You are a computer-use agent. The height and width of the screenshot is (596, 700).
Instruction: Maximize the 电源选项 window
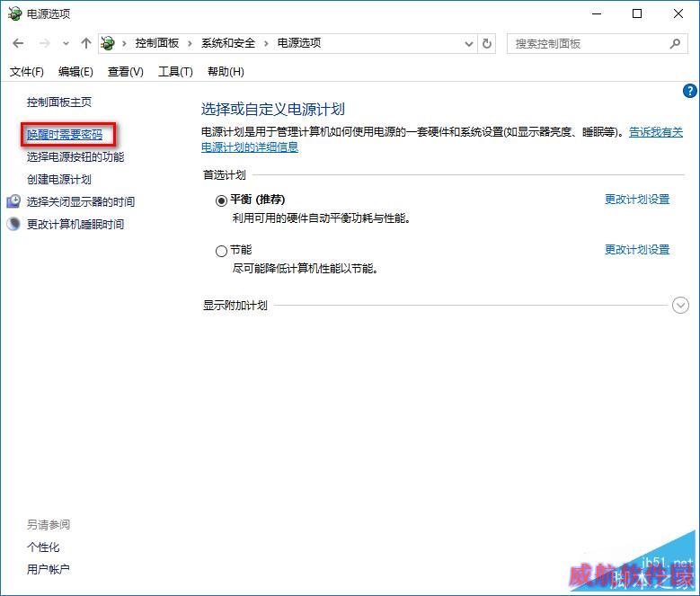click(637, 13)
